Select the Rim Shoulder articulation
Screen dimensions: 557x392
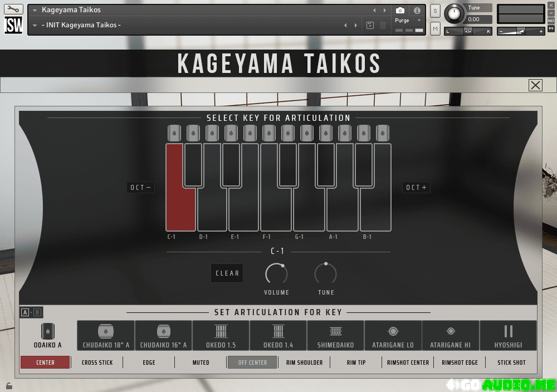[305, 362]
